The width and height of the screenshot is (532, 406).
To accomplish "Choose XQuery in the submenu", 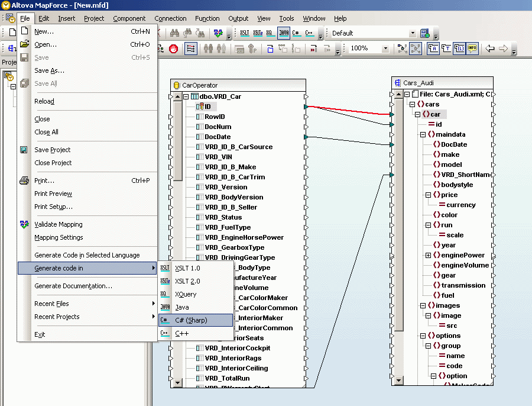I will point(196,294).
